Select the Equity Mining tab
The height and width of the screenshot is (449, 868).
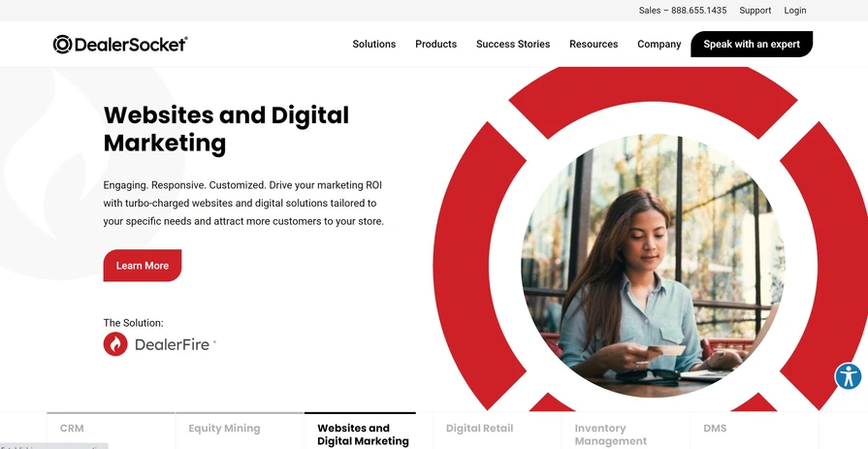point(224,429)
